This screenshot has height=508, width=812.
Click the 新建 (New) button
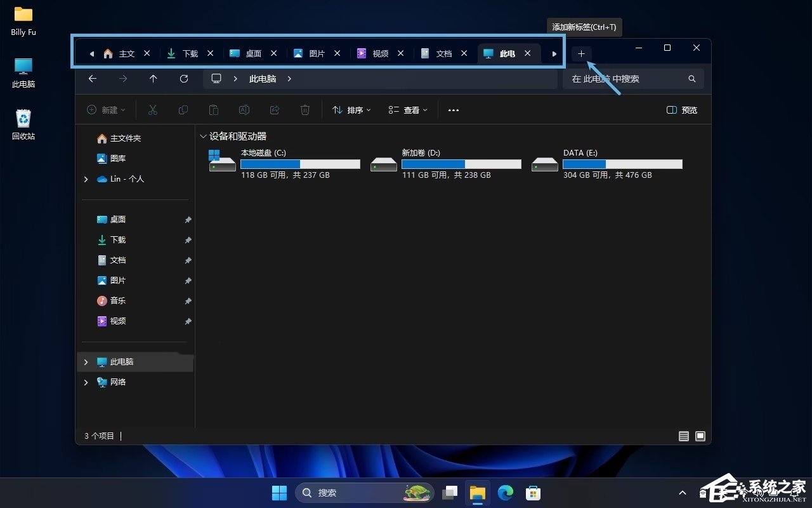click(105, 110)
